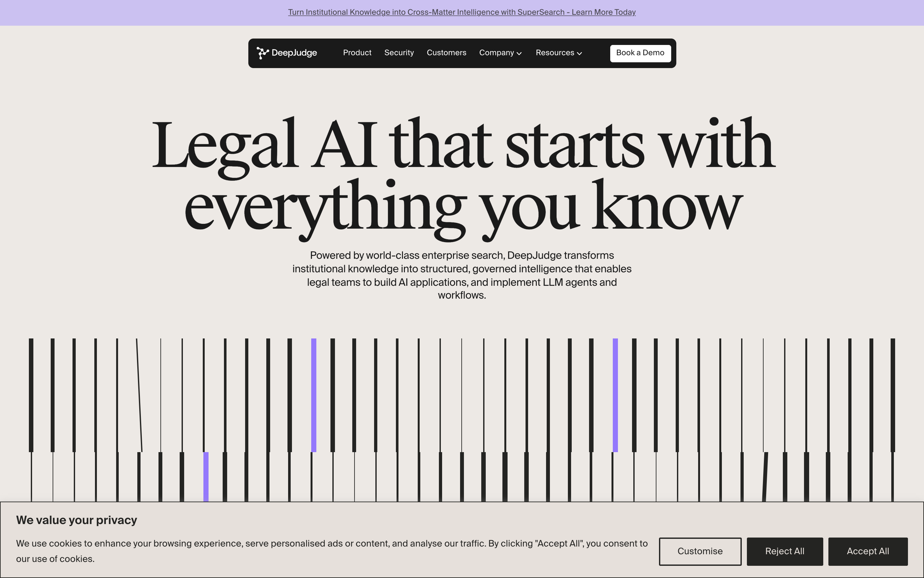924x578 pixels.
Task: Click the Book a Demo button
Action: [x=640, y=53]
